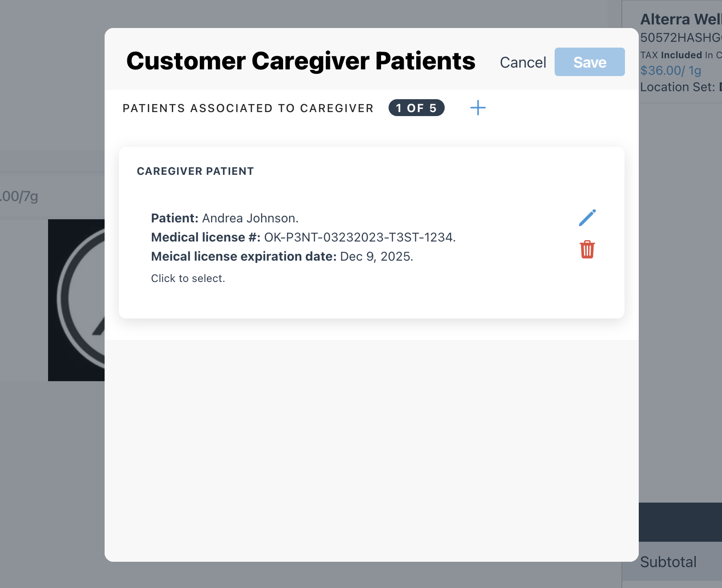The image size is (722, 588).
Task: Select patient via Click to select text
Action: [188, 278]
